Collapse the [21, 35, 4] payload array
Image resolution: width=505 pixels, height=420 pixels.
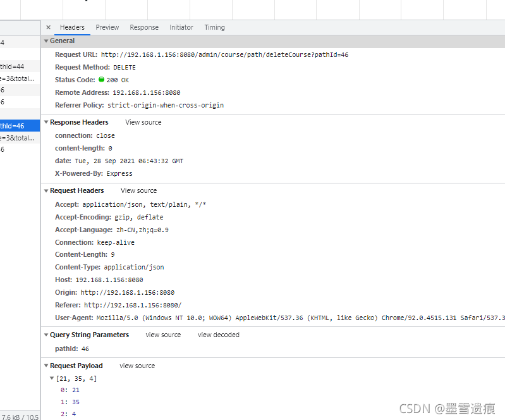coord(52,378)
